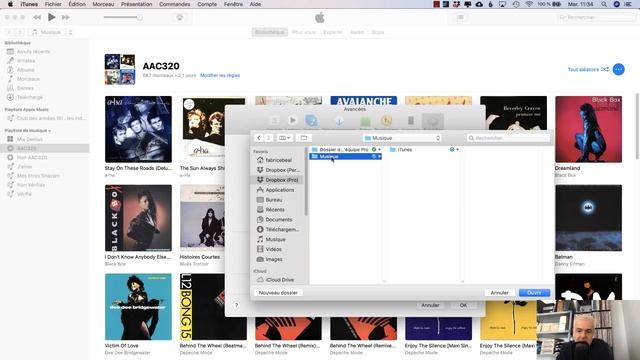640x360 pixels.
Task: Click Tout aléatoire shuffle link
Action: 588,69
